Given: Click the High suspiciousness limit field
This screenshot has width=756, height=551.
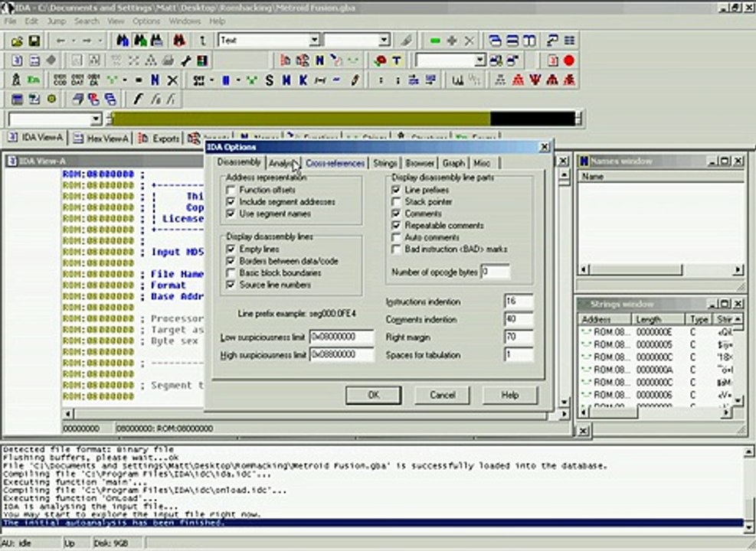Looking at the screenshot, I should (x=342, y=355).
